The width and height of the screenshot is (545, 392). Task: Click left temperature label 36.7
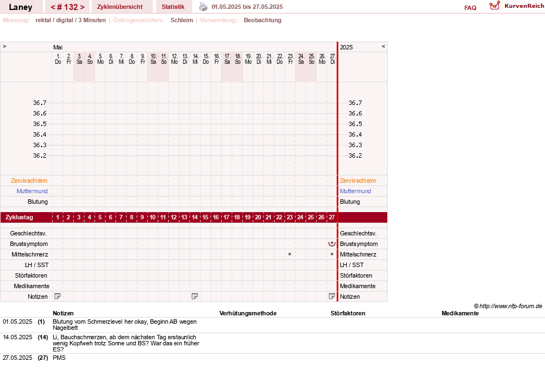click(x=39, y=103)
